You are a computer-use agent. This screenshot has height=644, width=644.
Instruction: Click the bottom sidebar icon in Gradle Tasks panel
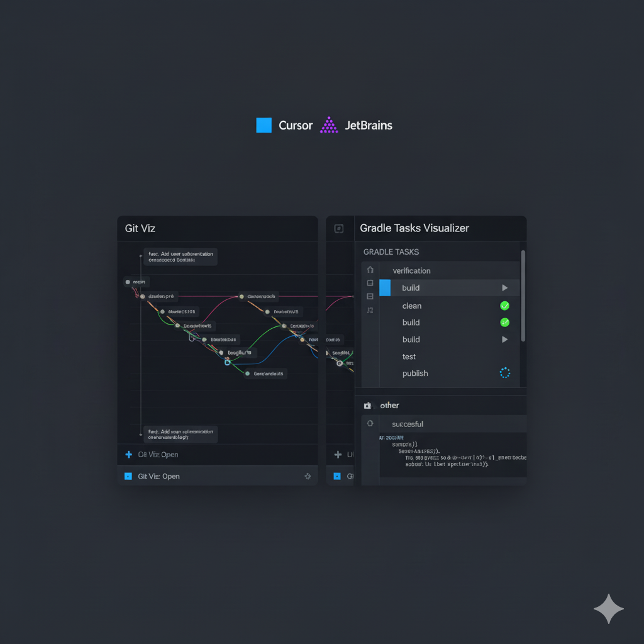click(x=370, y=310)
